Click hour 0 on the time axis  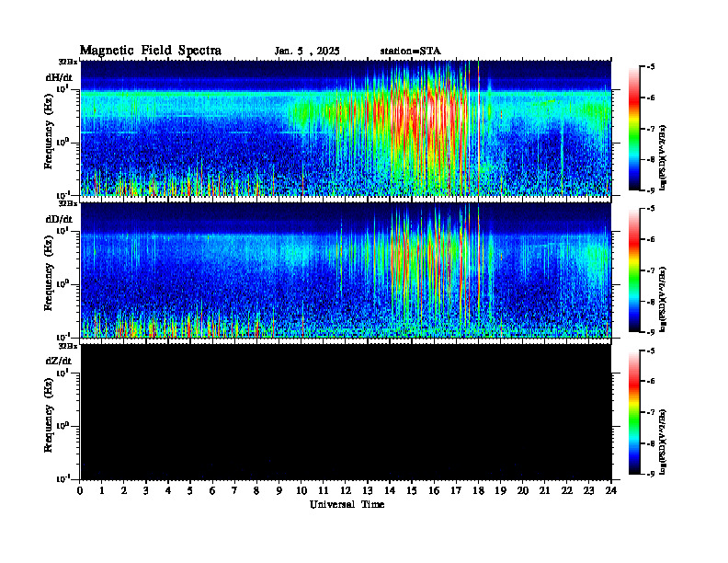coord(80,491)
